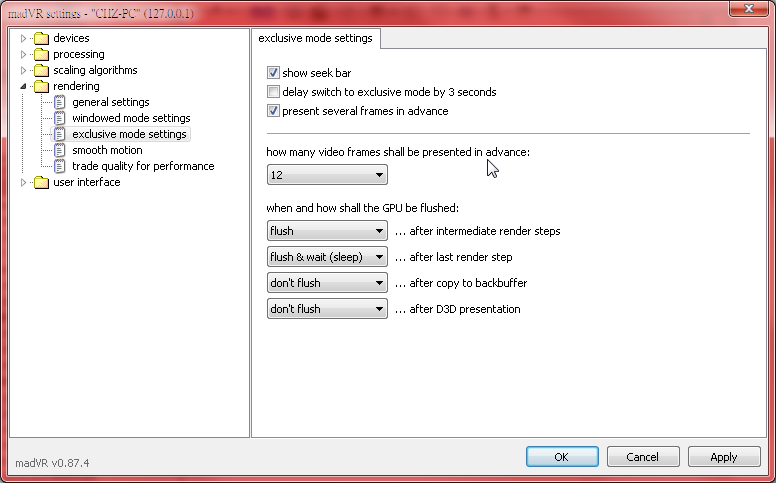776x483 pixels.
Task: Open the after last render step dropdown
Action: (327, 257)
